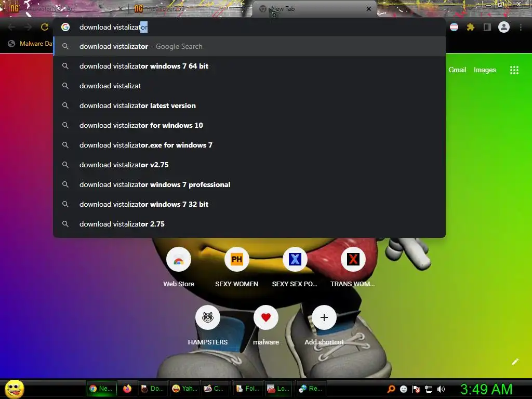Screen dimensions: 532x399
Task: Open Chrome three-dot menu
Action: [x=521, y=27]
